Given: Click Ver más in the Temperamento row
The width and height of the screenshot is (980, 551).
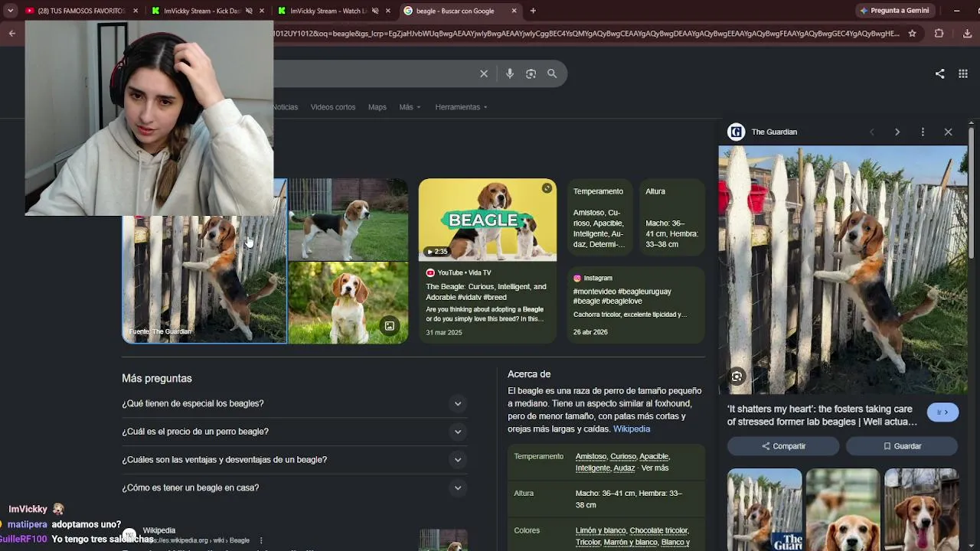Looking at the screenshot, I should pyautogui.click(x=655, y=468).
